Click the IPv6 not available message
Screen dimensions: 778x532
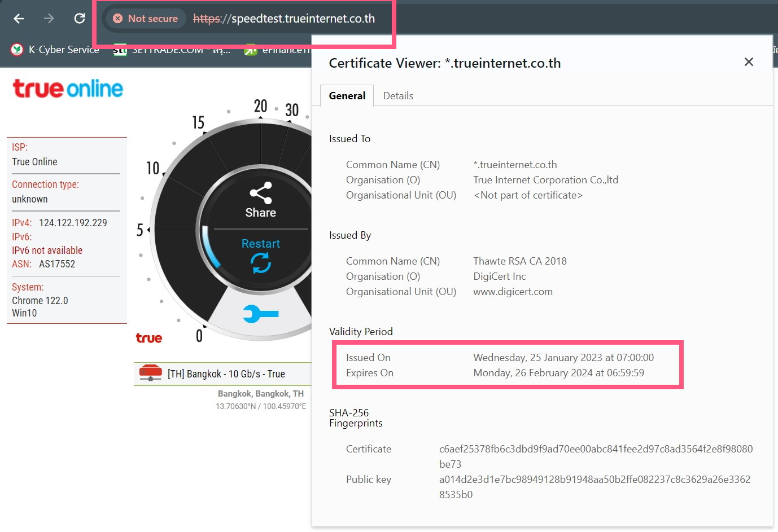(x=47, y=250)
